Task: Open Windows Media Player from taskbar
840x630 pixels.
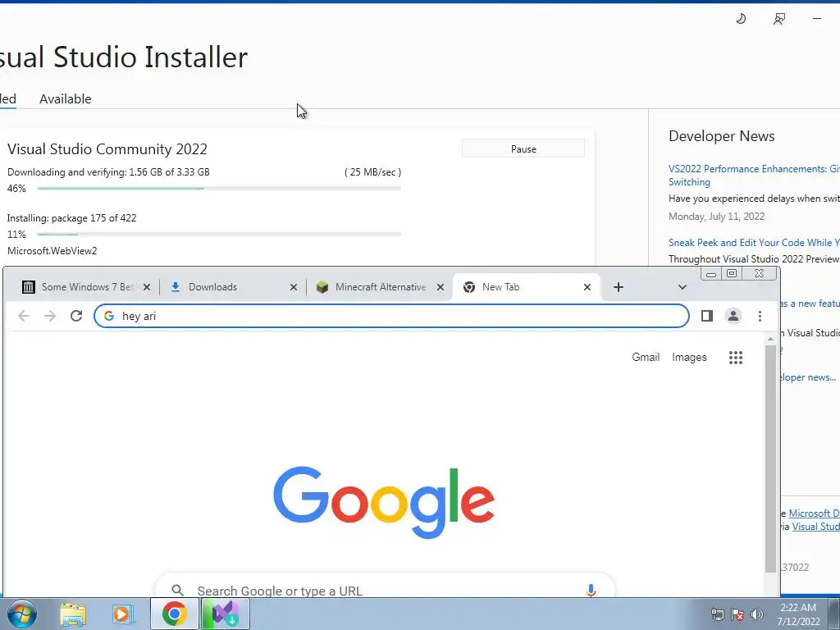Action: click(121, 614)
